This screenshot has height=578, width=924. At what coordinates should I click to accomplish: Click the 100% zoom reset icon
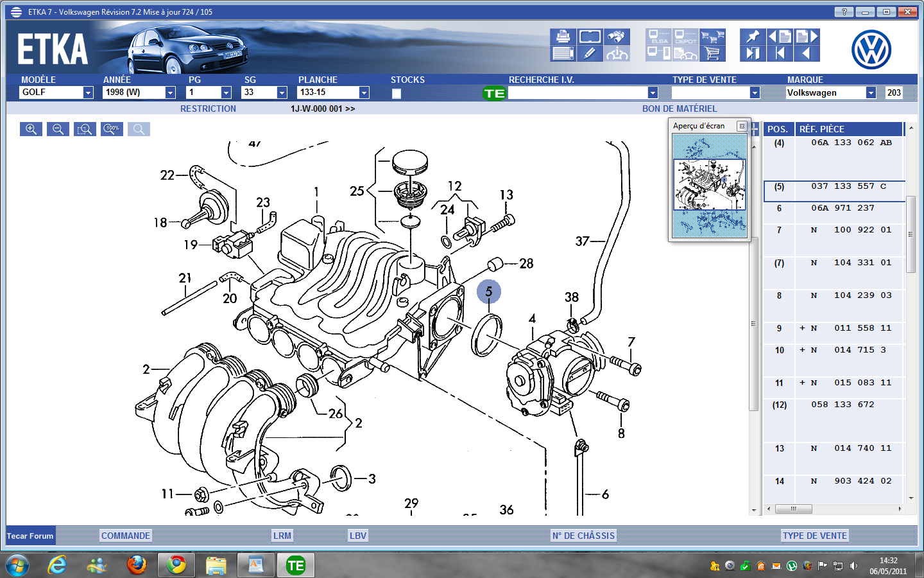tap(112, 128)
